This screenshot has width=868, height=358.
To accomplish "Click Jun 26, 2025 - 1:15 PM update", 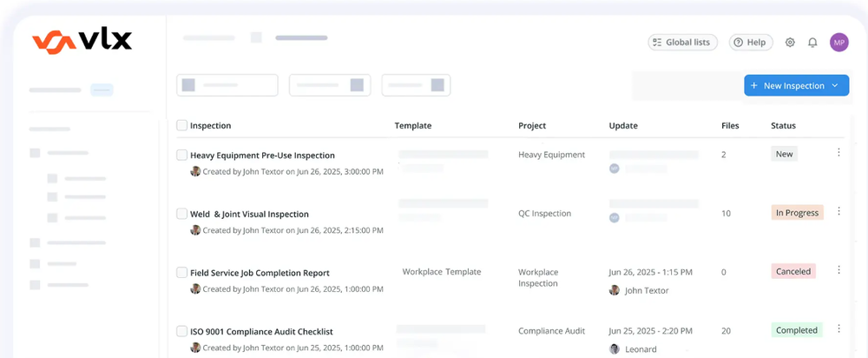I will [650, 272].
